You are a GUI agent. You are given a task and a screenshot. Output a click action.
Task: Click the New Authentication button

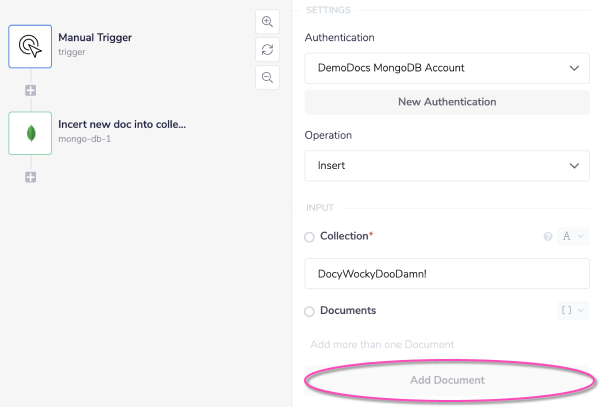coord(446,102)
